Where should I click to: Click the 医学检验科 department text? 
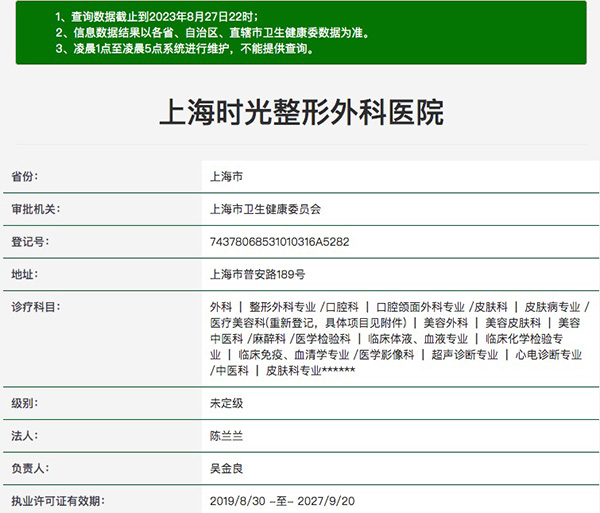pyautogui.click(x=323, y=339)
